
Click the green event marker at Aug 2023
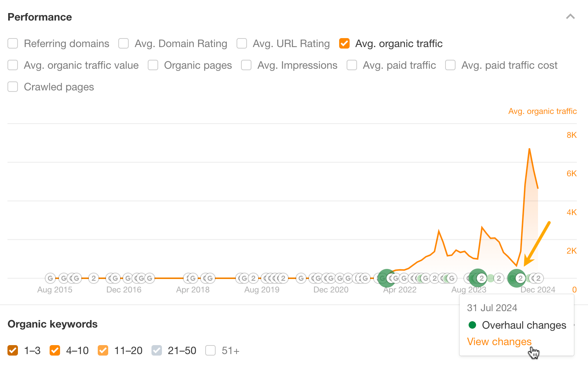(478, 278)
